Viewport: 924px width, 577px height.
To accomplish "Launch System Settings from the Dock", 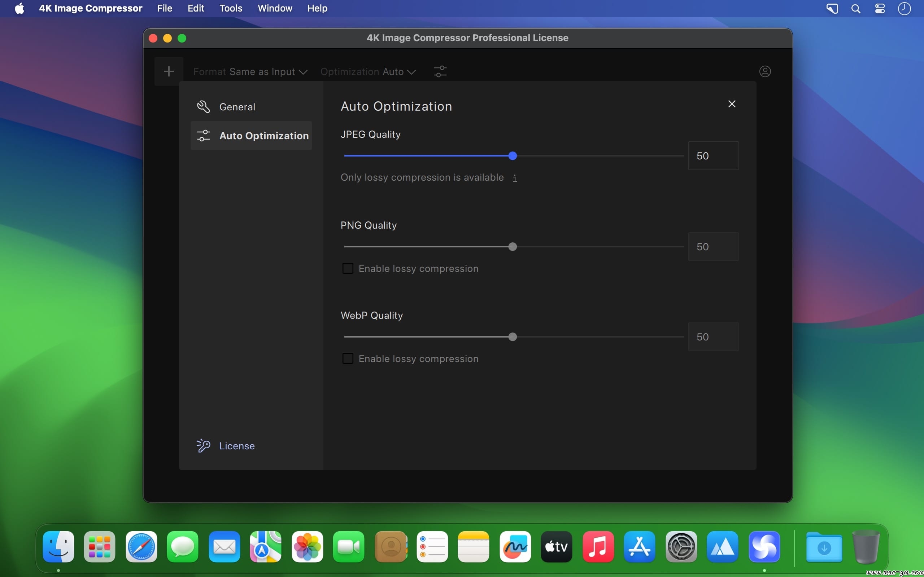I will coord(681,546).
